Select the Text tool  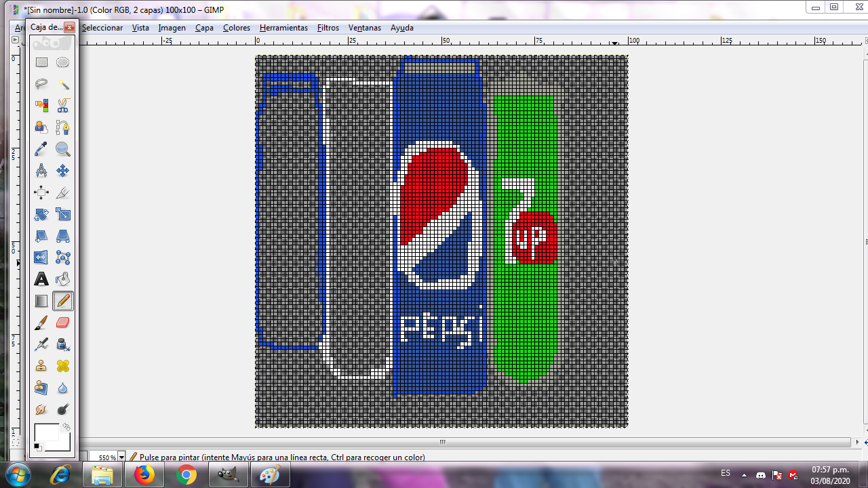pyautogui.click(x=41, y=279)
